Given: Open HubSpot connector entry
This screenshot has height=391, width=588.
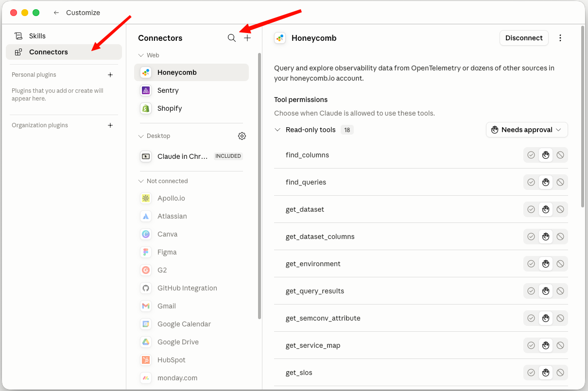Looking at the screenshot, I should 191,360.
